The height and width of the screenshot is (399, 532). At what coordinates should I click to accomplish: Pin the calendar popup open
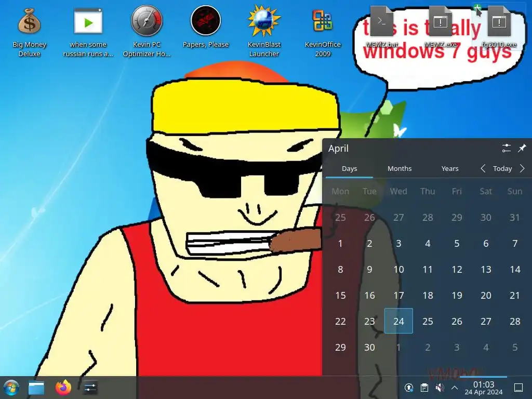pyautogui.click(x=522, y=148)
